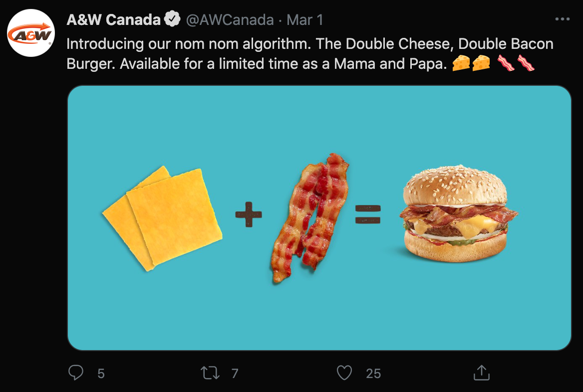The width and height of the screenshot is (583, 392).
Task: Like the tweet with the heart icon
Action: pos(344,373)
